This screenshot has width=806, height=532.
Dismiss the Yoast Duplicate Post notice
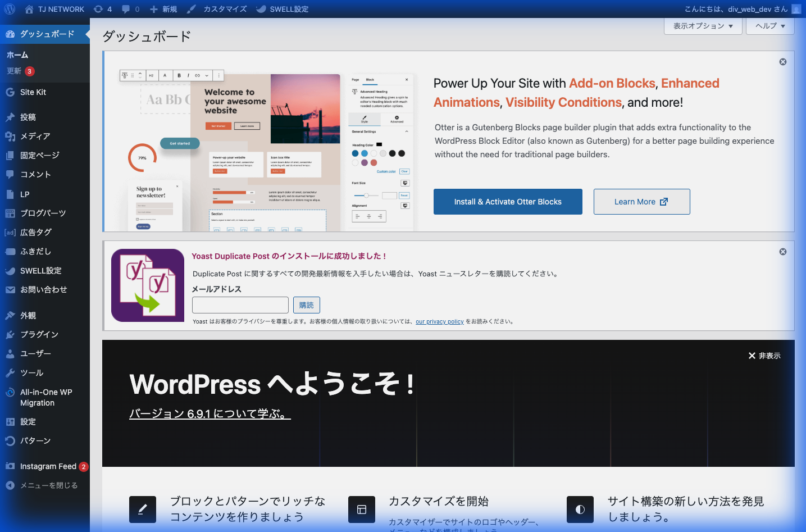[x=782, y=252]
